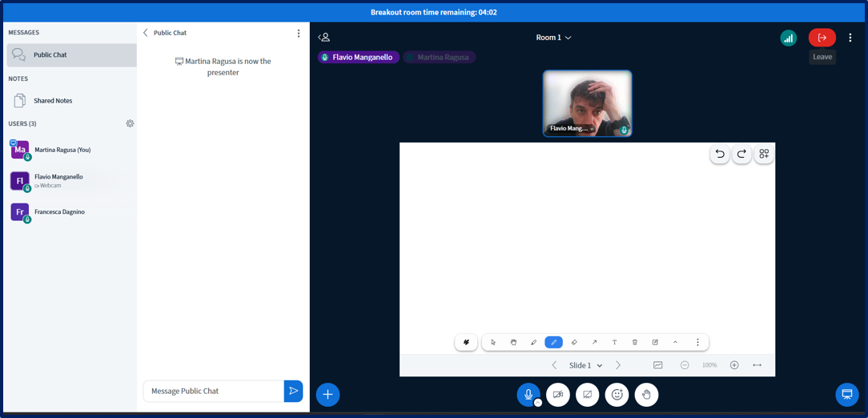The height and width of the screenshot is (418, 868).
Task: Pick the arrow drawing tool
Action: pos(594,342)
